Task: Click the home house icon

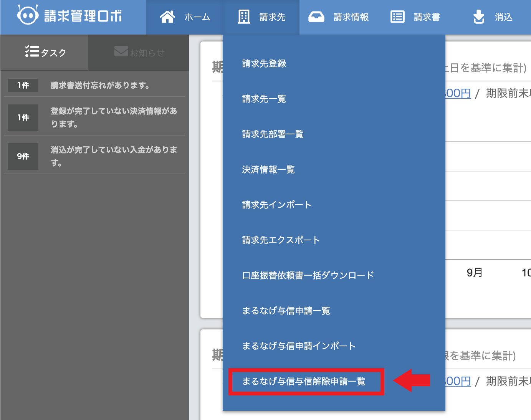Action: point(167,17)
